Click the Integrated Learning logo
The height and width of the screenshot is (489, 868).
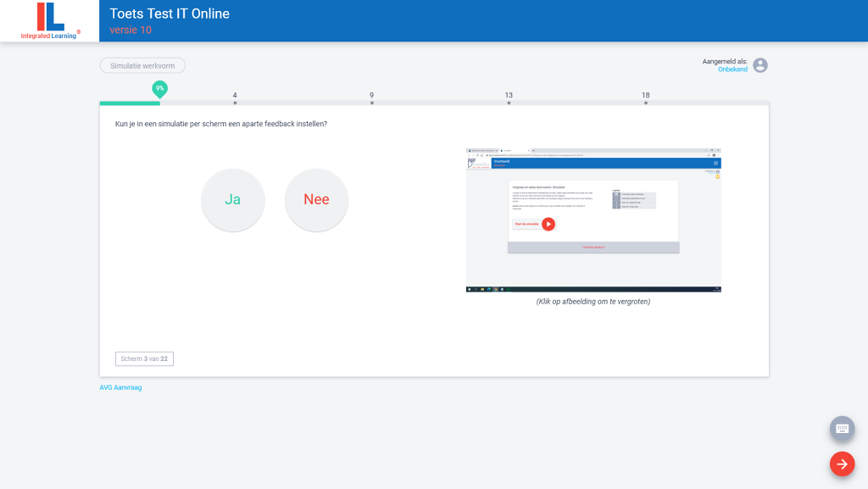coord(51,21)
